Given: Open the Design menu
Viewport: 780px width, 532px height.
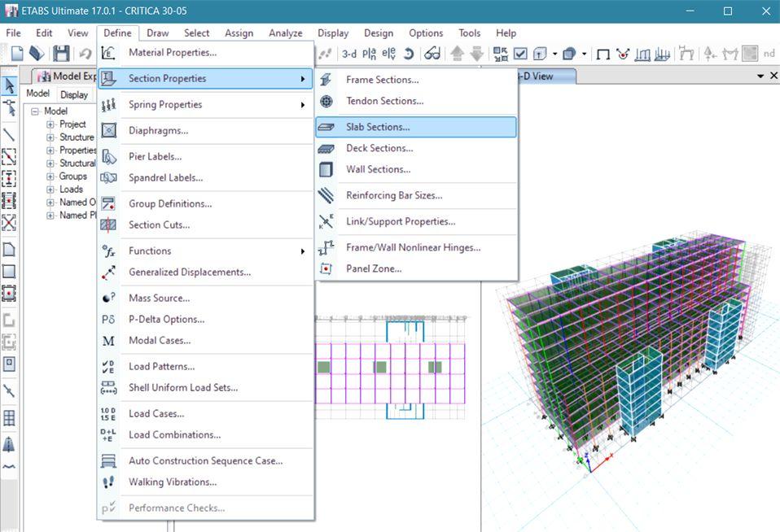Looking at the screenshot, I should pyautogui.click(x=379, y=33).
